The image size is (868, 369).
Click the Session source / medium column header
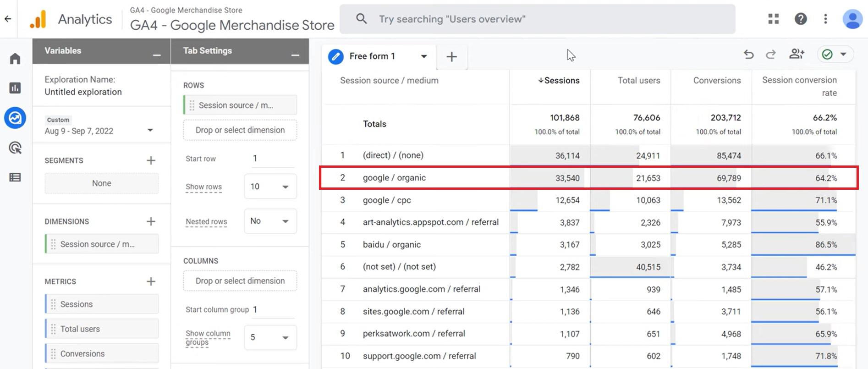[x=389, y=81]
